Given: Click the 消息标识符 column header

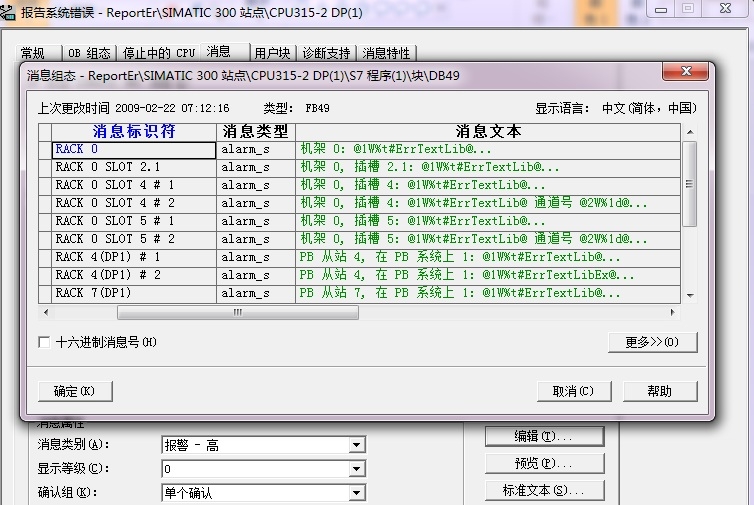Looking at the screenshot, I should point(134,132).
